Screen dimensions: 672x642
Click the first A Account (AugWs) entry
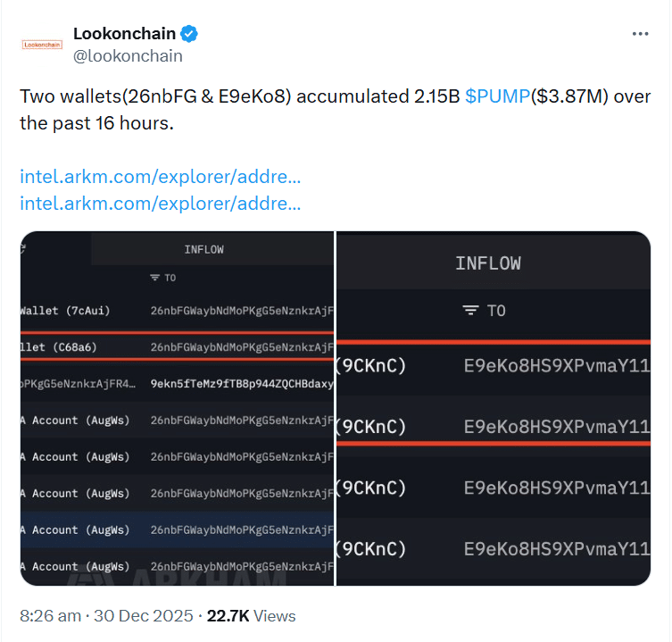coord(75,421)
